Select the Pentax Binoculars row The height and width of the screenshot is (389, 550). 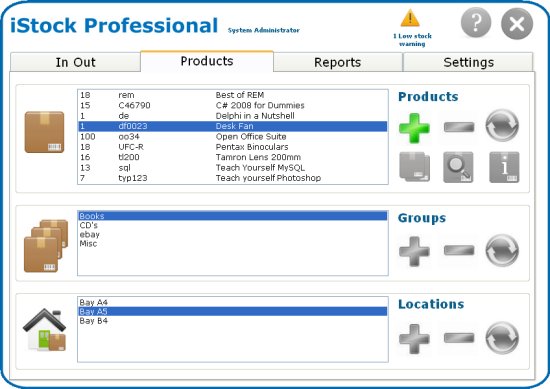tap(233, 147)
